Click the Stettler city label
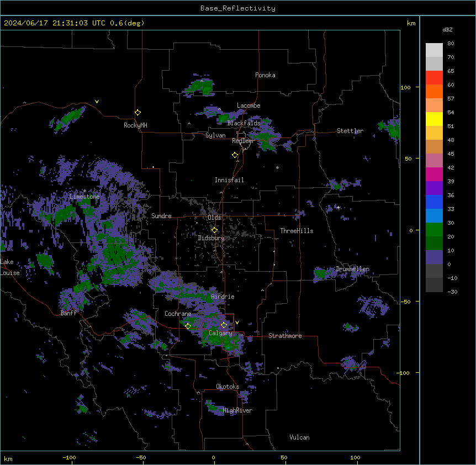Viewport: 476px width, 465px height. (350, 131)
